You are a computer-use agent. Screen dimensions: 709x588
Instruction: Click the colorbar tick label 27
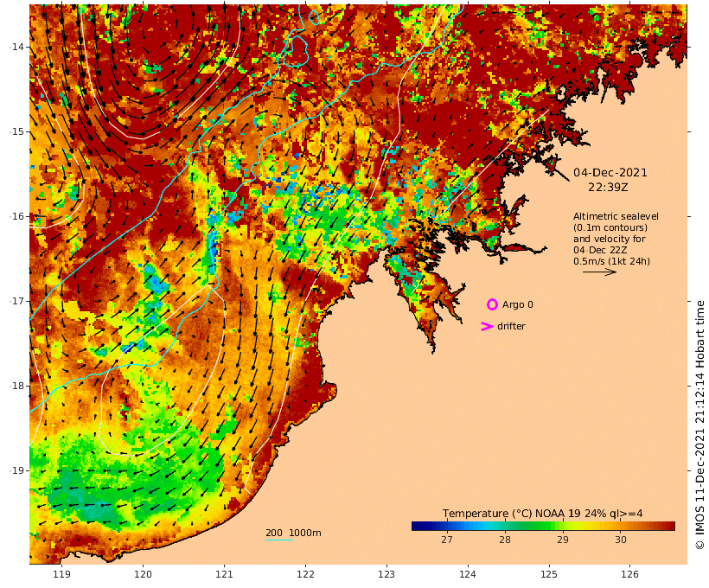(447, 540)
